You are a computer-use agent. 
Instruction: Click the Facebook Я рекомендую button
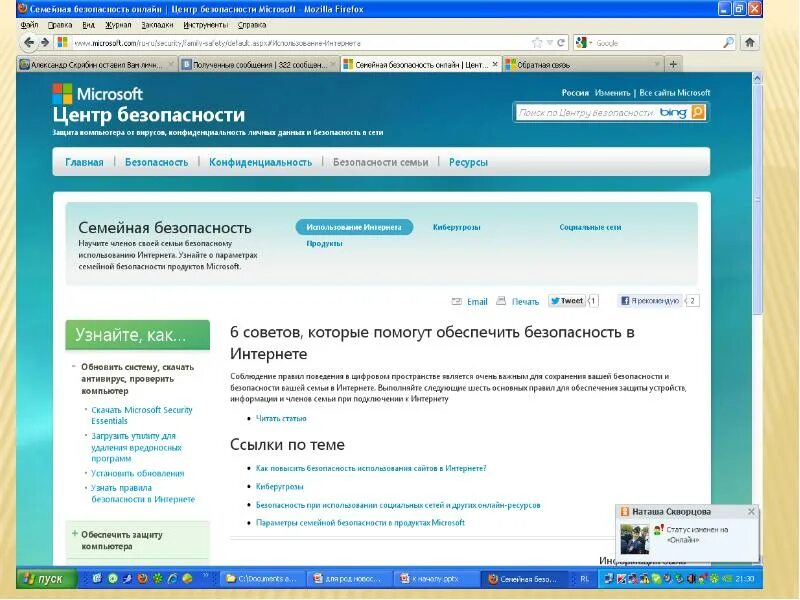click(x=649, y=301)
